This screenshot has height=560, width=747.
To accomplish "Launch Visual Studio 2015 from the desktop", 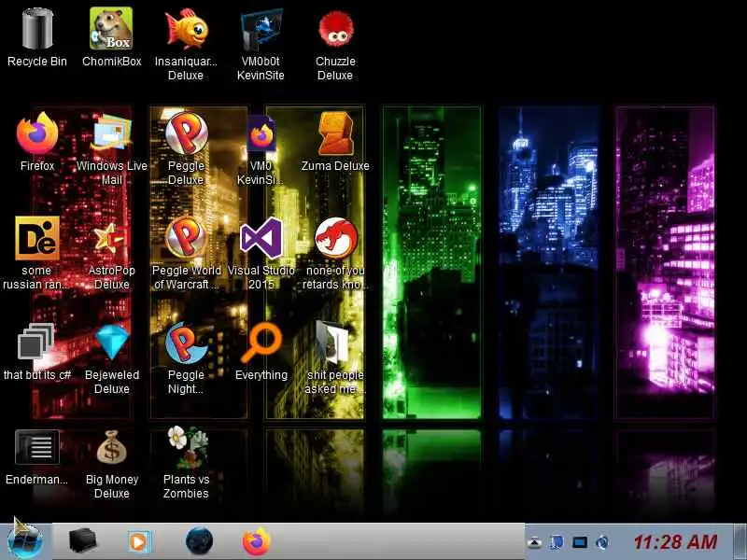I will 261,238.
